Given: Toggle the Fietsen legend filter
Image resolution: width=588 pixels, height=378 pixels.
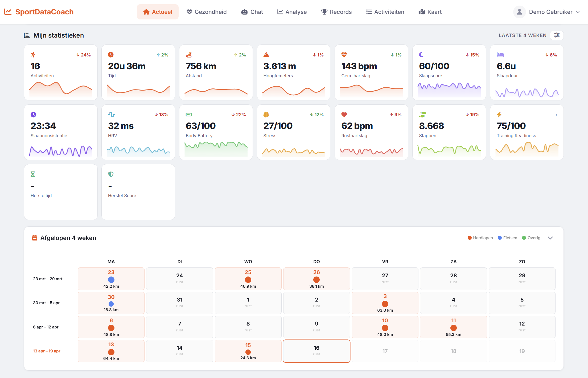Looking at the screenshot, I should click(507, 238).
